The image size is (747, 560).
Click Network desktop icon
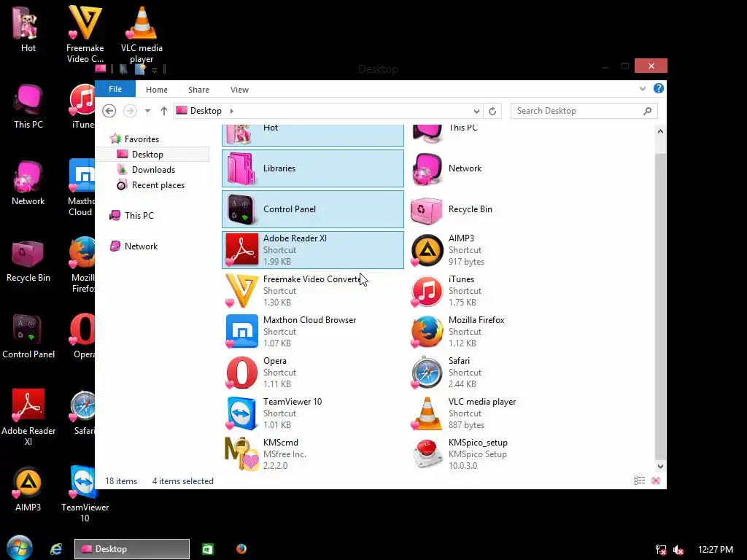click(x=28, y=183)
